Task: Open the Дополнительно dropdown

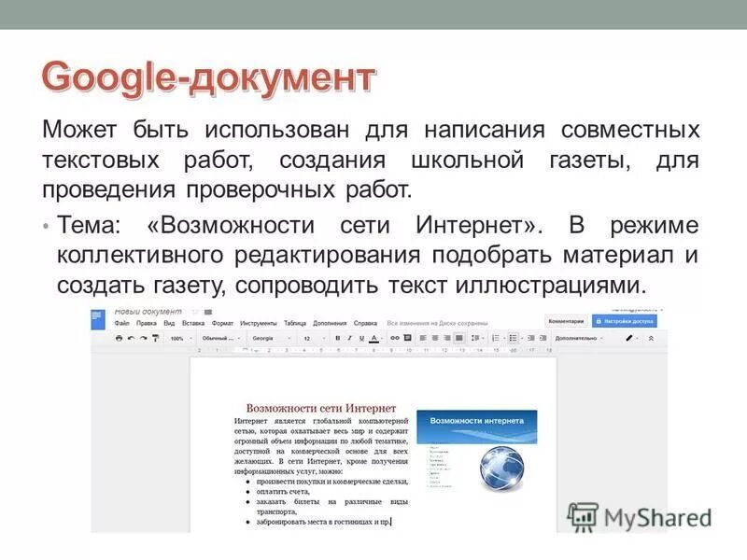Action: tap(579, 338)
